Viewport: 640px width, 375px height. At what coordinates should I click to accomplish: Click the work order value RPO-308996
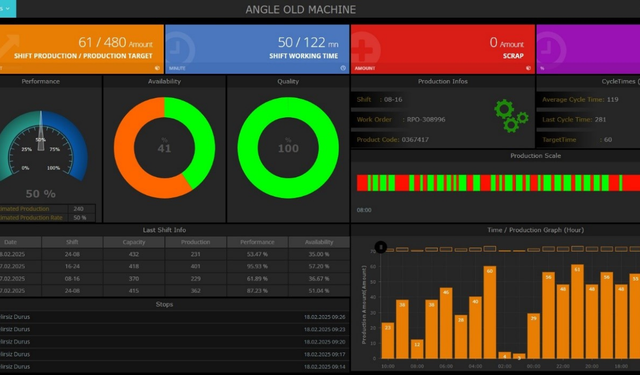[x=426, y=120]
